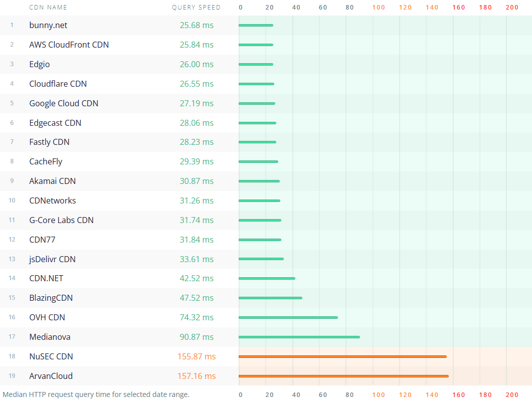Select the CDN.NET name

coord(46,279)
